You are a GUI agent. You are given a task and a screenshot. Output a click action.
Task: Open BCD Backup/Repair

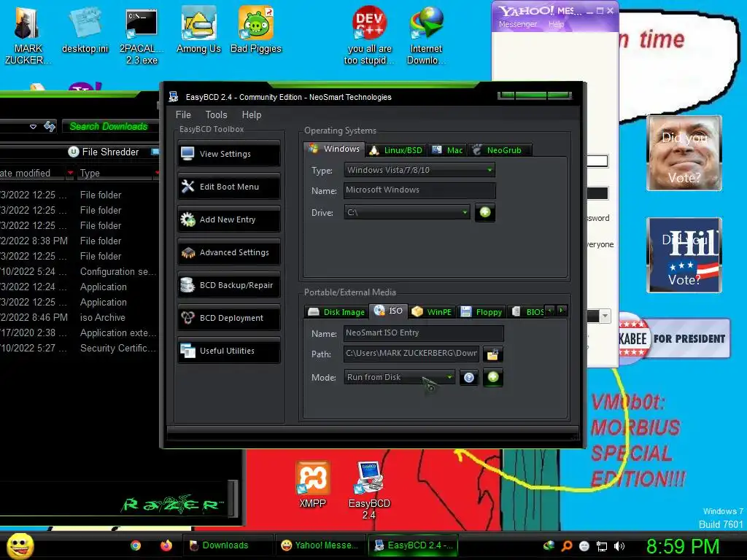[x=228, y=285]
